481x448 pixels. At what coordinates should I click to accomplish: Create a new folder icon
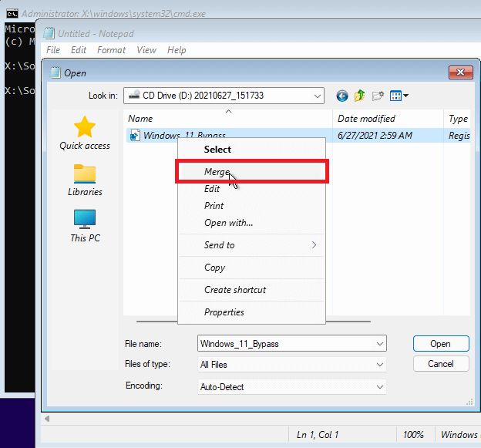[x=378, y=96]
